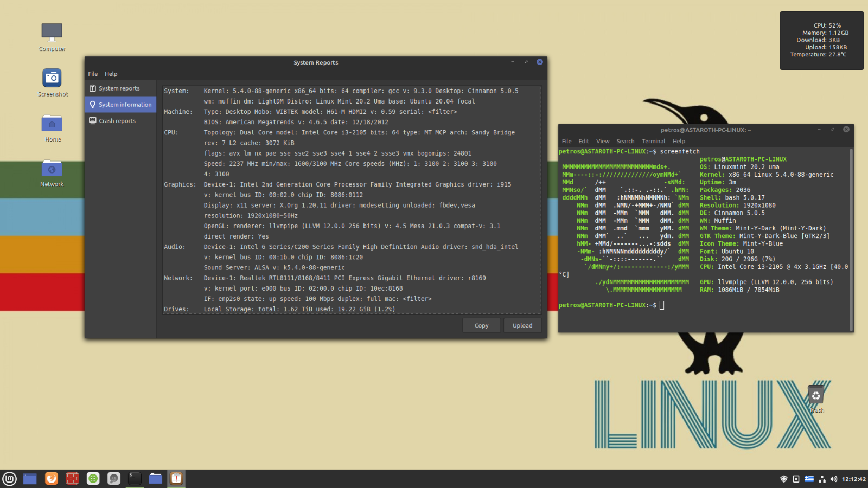
Task: Select Crash reports in sidebar
Action: point(120,121)
